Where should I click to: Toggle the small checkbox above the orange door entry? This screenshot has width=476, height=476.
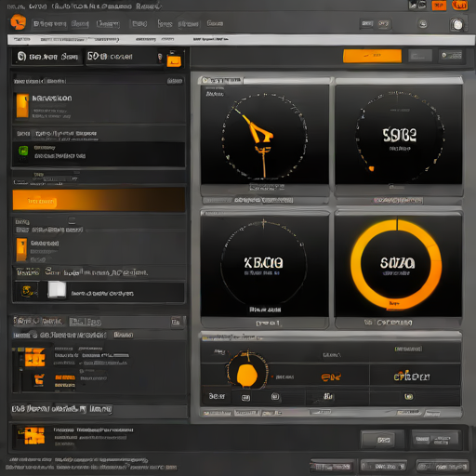coord(72,221)
